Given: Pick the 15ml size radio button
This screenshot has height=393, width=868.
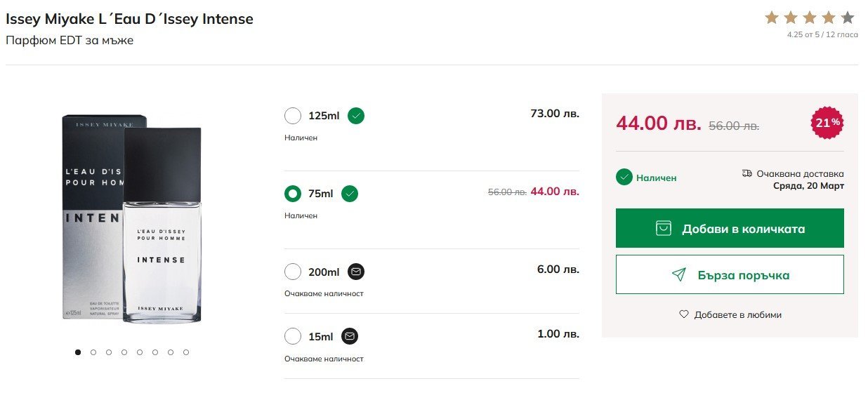Looking at the screenshot, I should click(x=293, y=337).
